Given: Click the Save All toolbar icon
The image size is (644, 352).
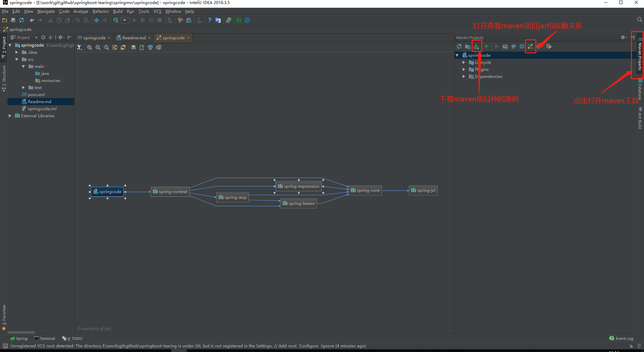Looking at the screenshot, I should (13, 20).
